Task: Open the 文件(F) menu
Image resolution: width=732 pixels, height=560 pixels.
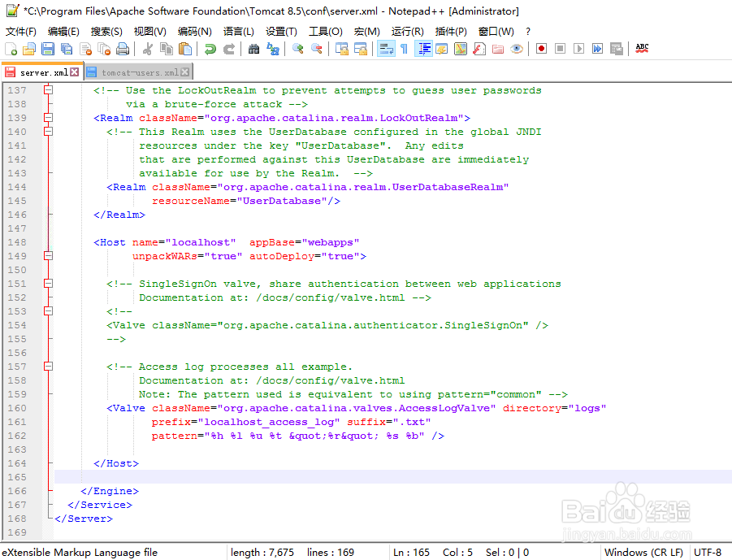Action: click(21, 32)
